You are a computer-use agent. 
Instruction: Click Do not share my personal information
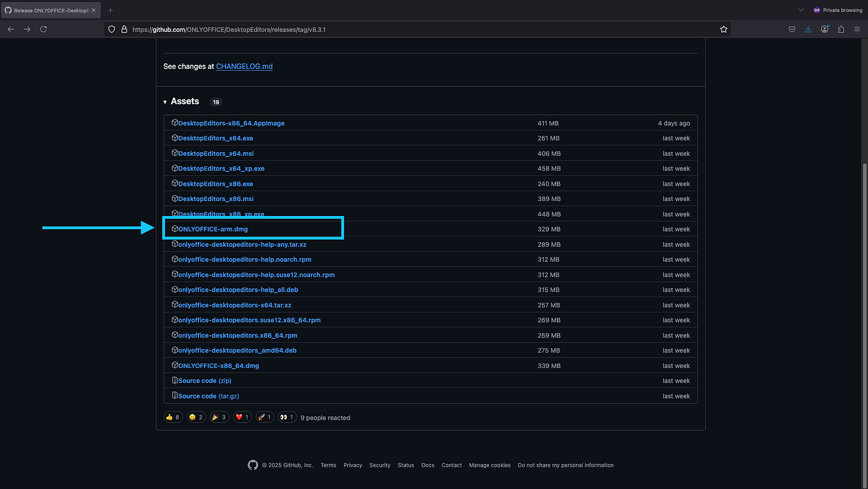tap(566, 465)
